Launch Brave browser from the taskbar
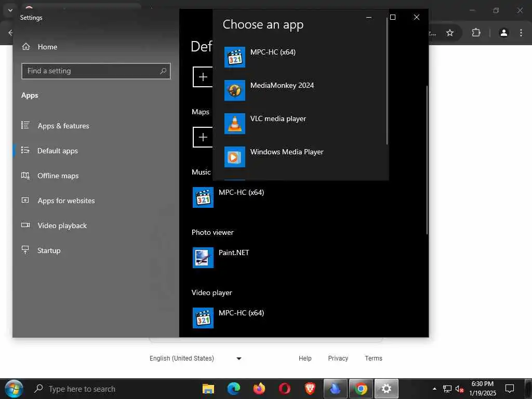Viewport: 532px width, 399px height. (310, 389)
